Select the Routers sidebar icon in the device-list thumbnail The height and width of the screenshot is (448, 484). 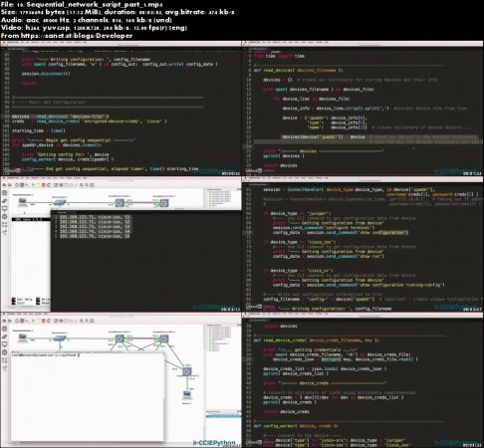click(x=5, y=193)
